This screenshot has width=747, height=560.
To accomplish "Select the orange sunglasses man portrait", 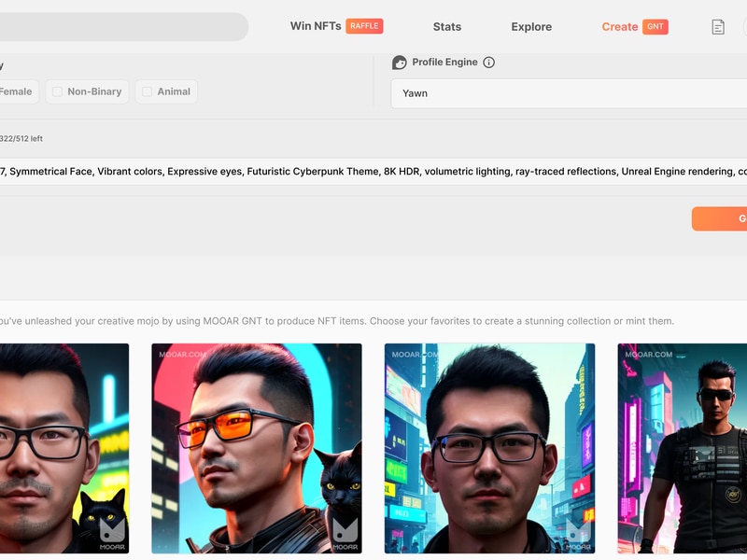I will [256, 448].
